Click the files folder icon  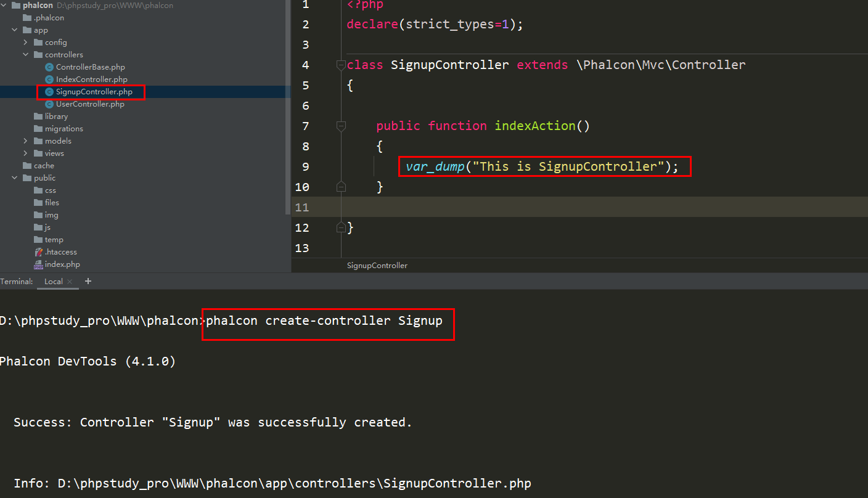tap(38, 203)
